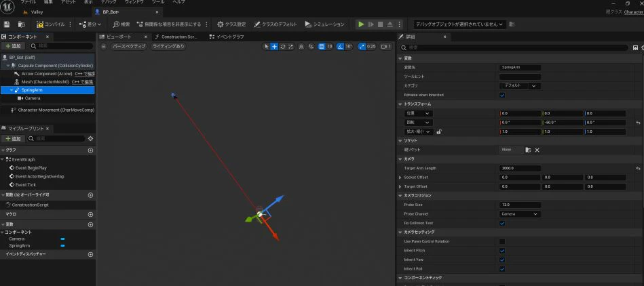Open the カテゴリ デフォルト dropdown

tap(520, 86)
